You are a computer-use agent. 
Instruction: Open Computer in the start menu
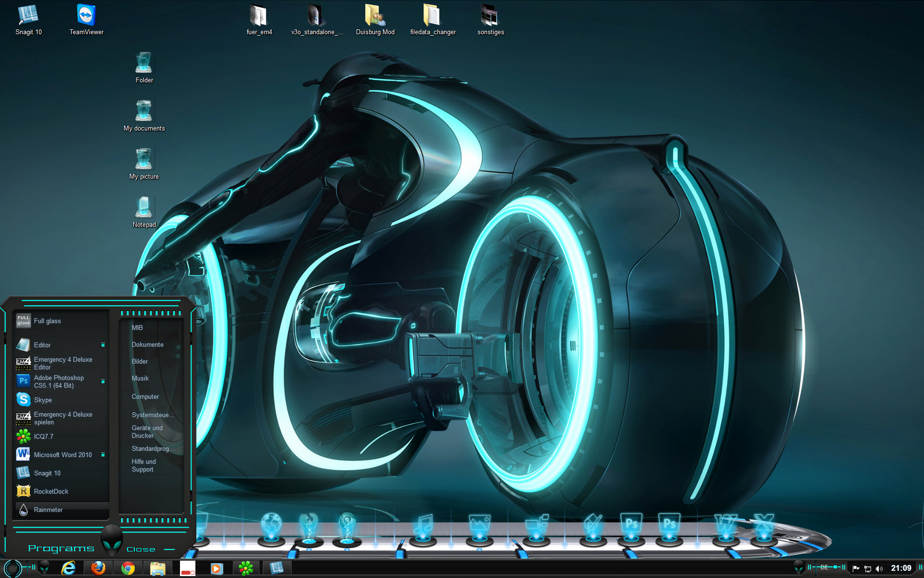pyautogui.click(x=145, y=396)
